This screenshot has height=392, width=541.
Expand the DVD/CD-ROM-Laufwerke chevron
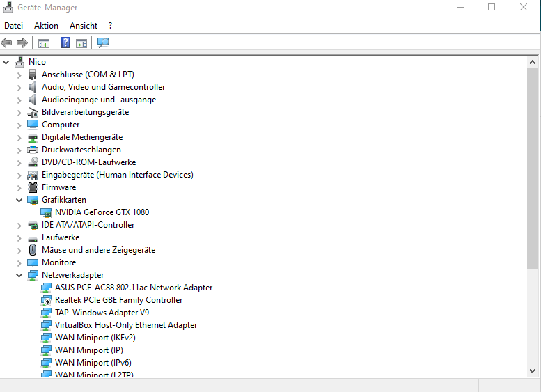19,163
